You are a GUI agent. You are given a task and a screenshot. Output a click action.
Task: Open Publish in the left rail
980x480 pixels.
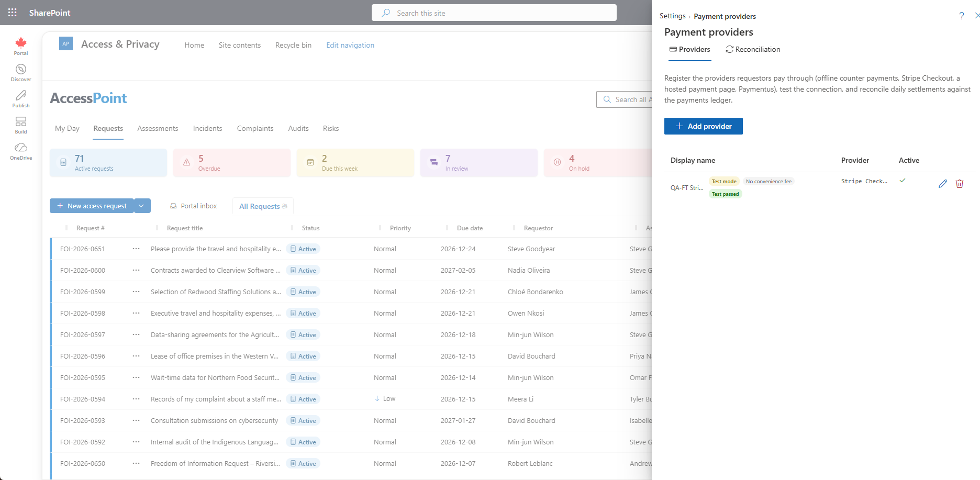(x=21, y=99)
